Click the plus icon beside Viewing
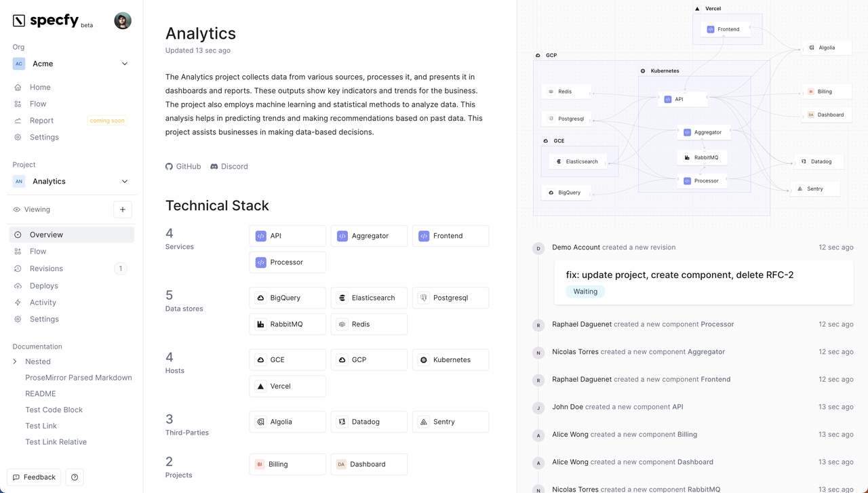The height and width of the screenshot is (493, 868). 123,210
